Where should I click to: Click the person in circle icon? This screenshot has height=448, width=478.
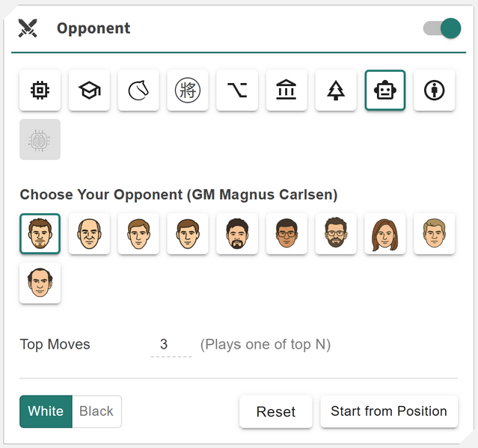click(x=435, y=90)
